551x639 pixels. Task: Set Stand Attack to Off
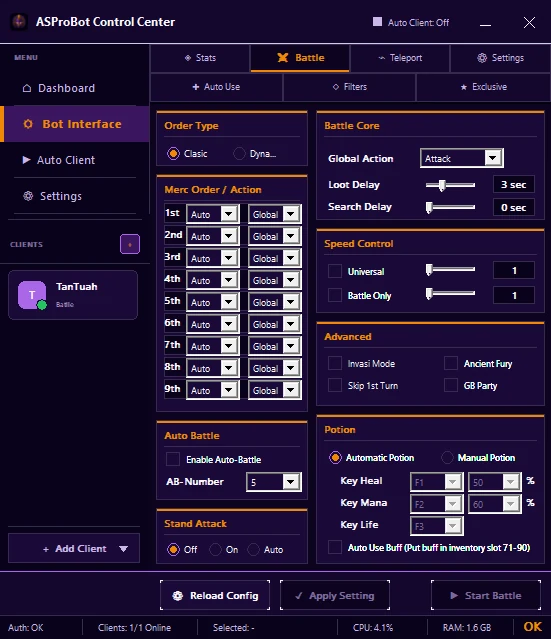click(173, 549)
